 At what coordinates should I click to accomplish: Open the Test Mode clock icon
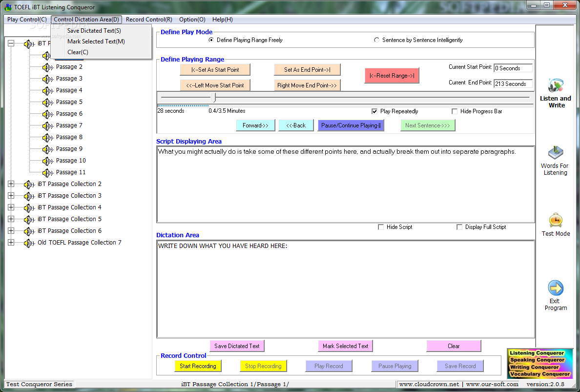coord(556,220)
